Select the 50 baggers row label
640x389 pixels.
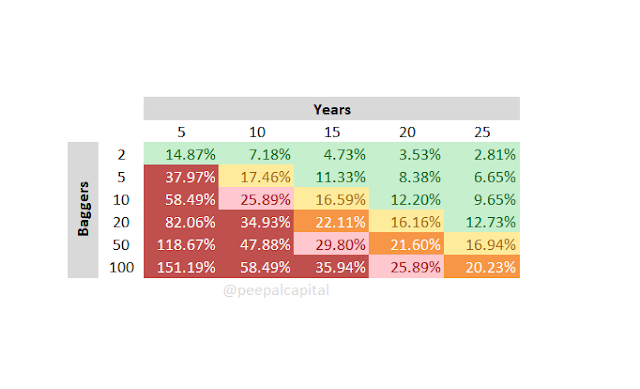[121, 244]
